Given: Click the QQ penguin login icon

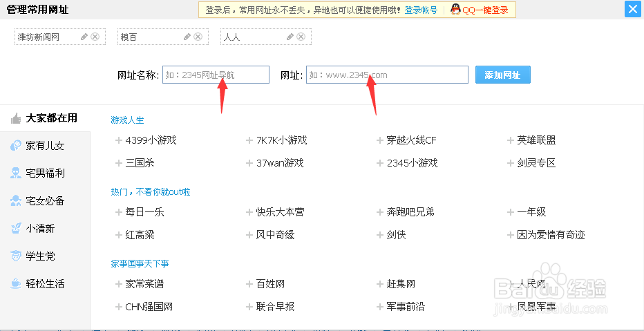Looking at the screenshot, I should click(x=455, y=10).
